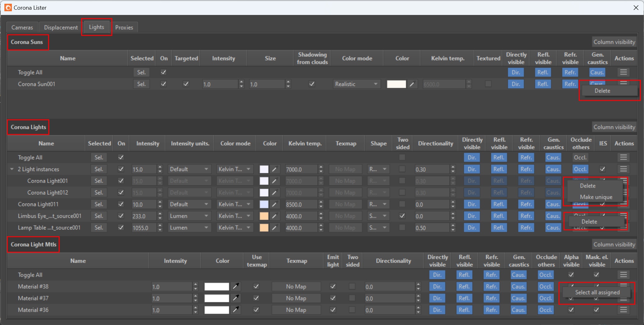Open Intensity units dropdown for Corona Light011
Screen dimensions: 644x325
pyautogui.click(x=189, y=204)
